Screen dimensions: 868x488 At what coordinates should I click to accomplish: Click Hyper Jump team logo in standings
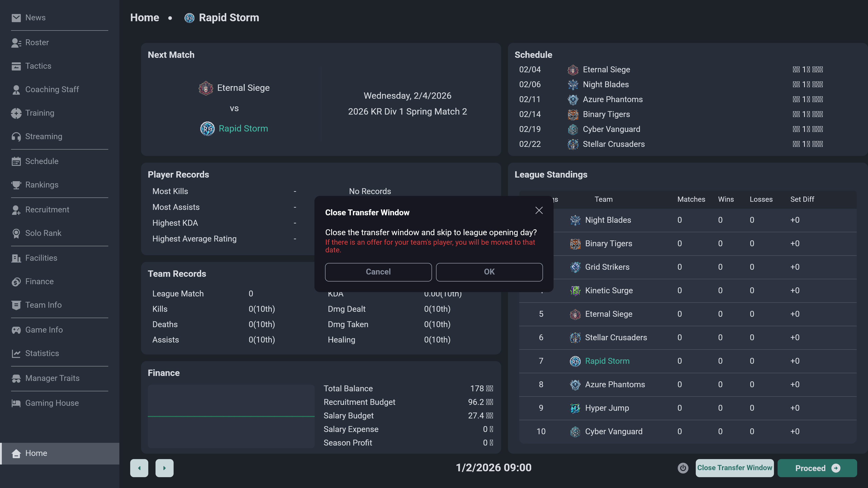[575, 408]
